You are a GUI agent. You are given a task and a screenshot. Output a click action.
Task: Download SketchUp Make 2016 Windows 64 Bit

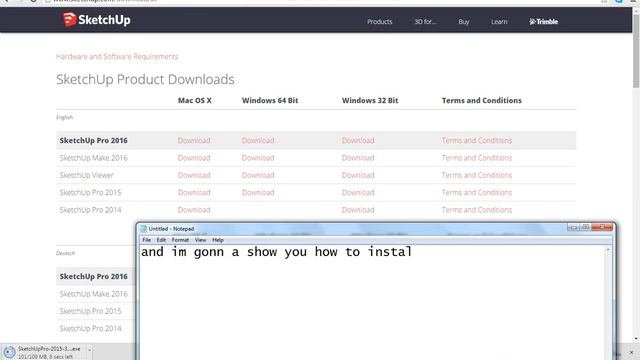tap(258, 158)
